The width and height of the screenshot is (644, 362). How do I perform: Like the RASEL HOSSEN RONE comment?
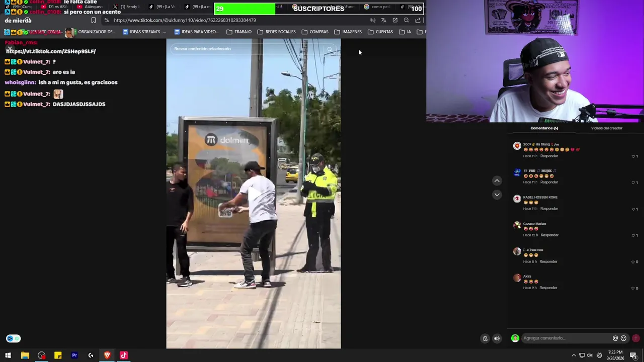tap(633, 209)
